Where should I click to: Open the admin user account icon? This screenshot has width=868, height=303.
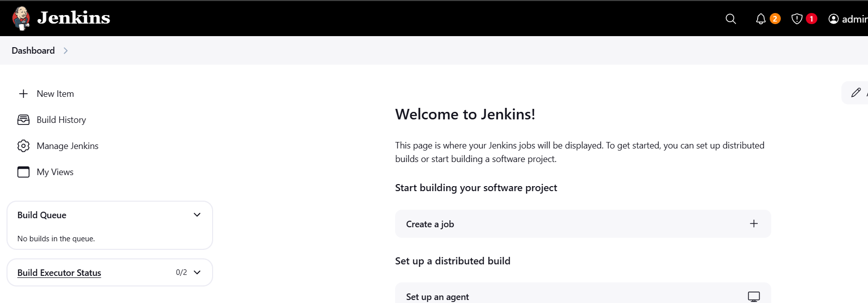(833, 19)
